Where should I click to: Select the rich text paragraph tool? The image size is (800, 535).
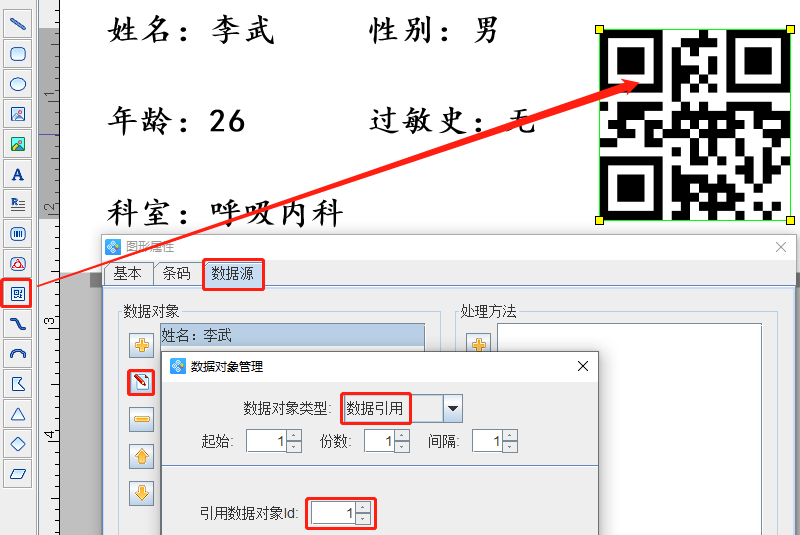pos(18,205)
